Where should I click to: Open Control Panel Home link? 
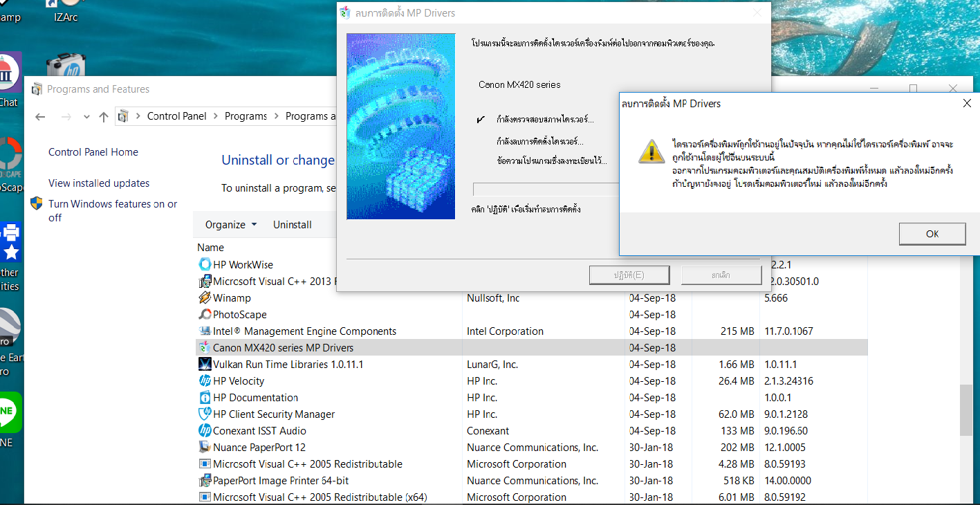pos(93,152)
